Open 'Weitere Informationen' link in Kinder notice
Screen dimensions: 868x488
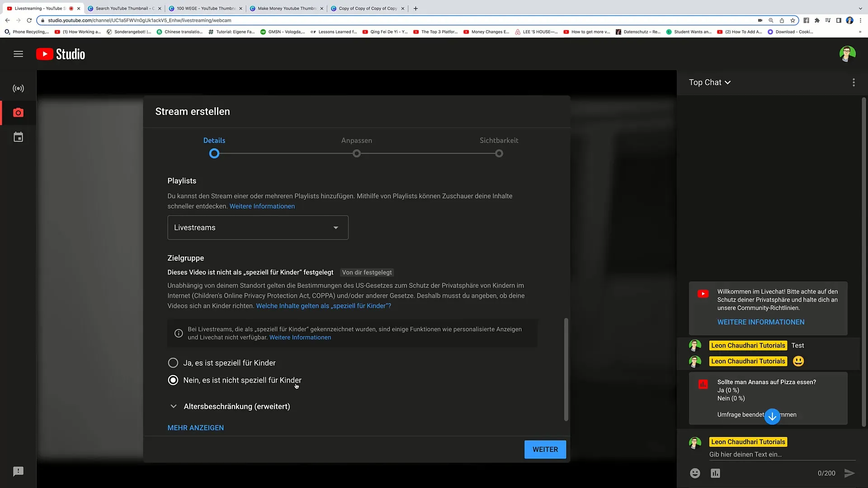pyautogui.click(x=300, y=338)
